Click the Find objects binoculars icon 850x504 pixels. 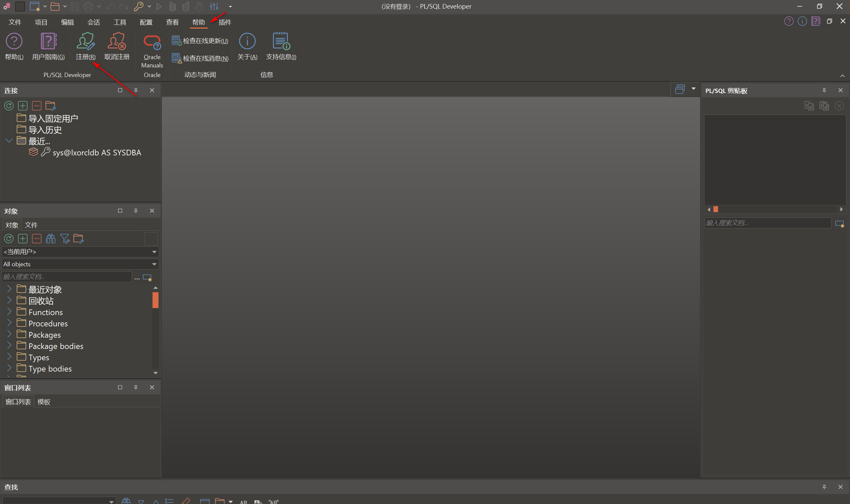click(x=51, y=239)
